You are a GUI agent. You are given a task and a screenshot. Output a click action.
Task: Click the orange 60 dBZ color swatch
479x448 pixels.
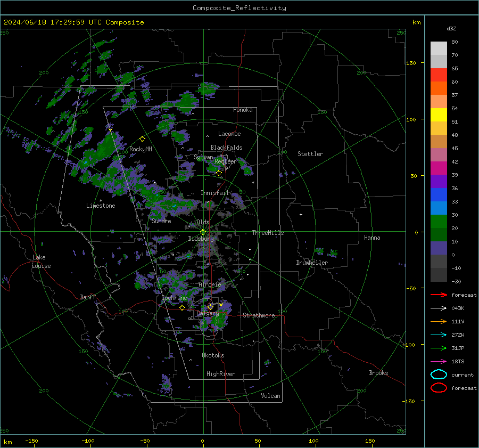point(439,88)
